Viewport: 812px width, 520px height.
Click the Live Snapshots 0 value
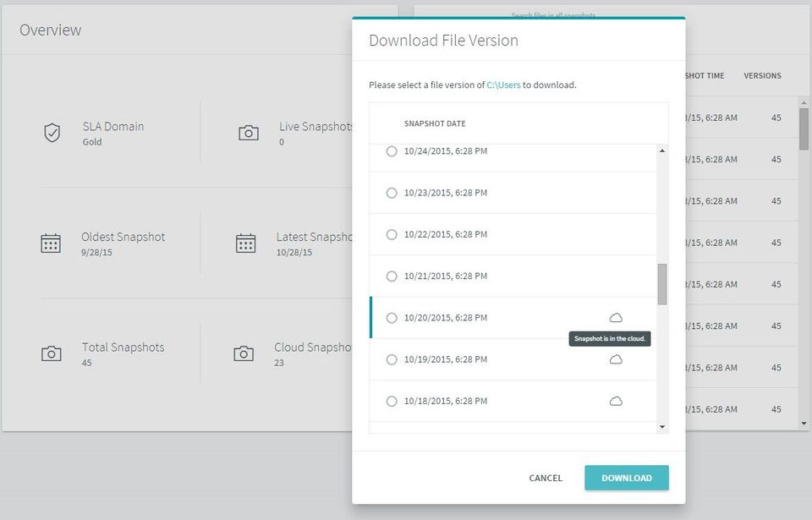point(282,142)
